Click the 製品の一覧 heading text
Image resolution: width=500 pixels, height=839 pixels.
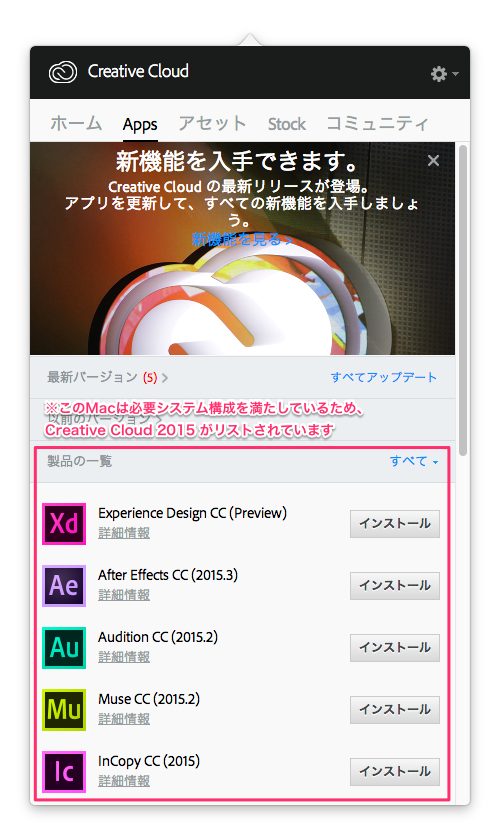[79, 461]
